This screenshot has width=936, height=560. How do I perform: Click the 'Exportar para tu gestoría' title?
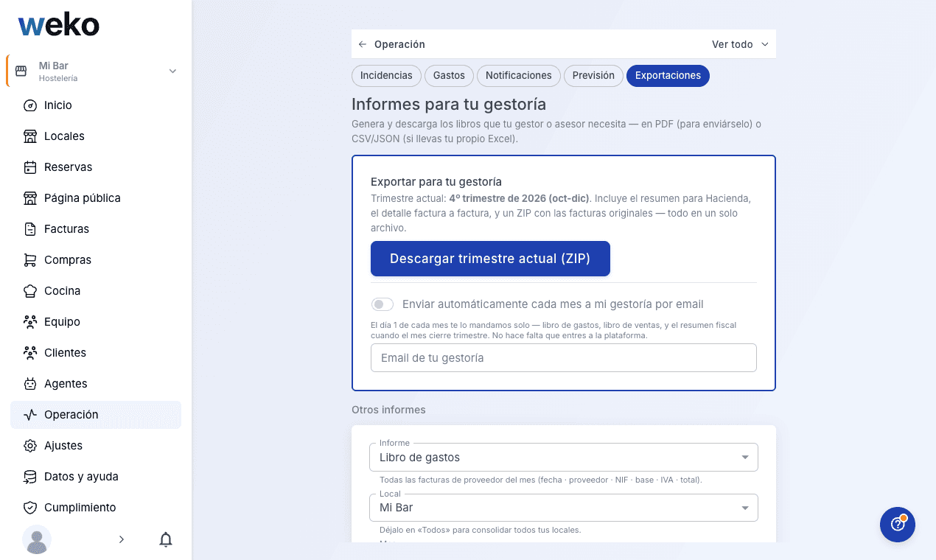tap(436, 181)
